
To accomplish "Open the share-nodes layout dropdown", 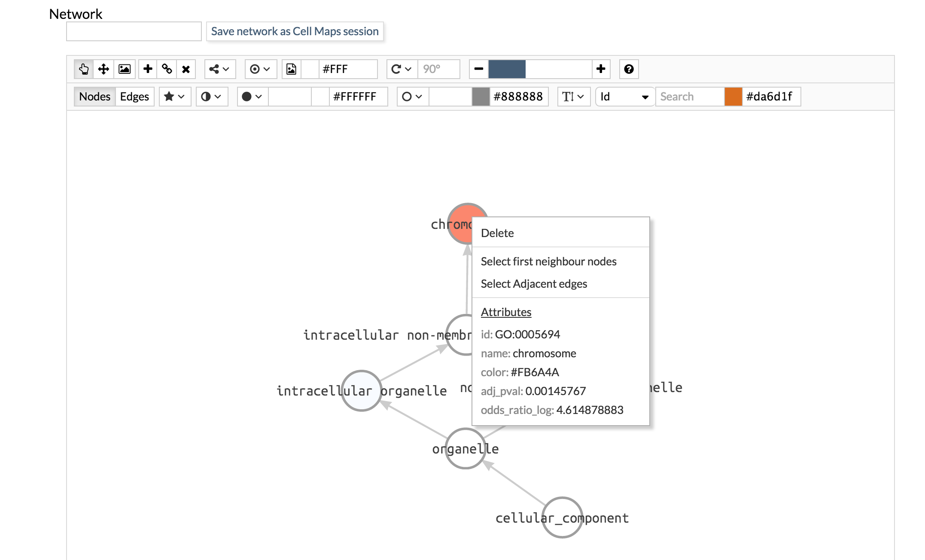I will coord(220,69).
